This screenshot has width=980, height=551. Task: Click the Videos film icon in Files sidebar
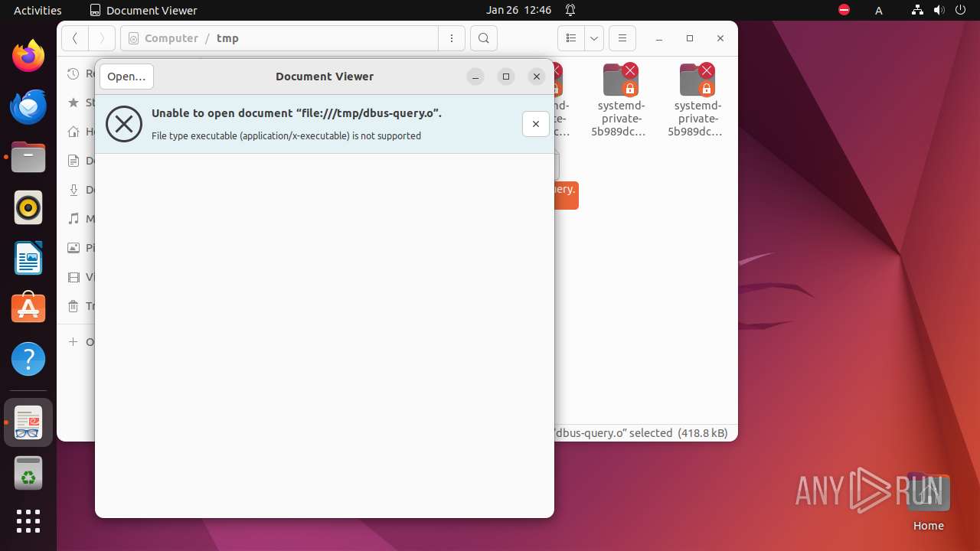[73, 277]
